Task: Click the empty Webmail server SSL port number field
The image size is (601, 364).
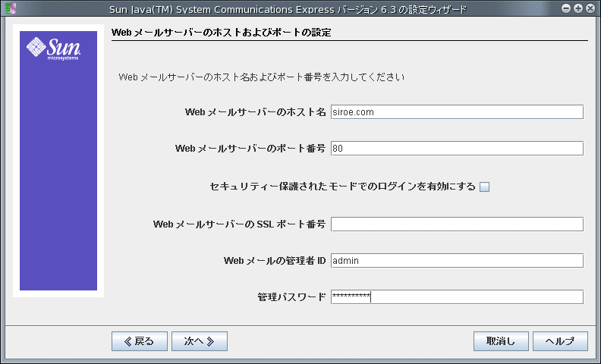Action: (457, 224)
